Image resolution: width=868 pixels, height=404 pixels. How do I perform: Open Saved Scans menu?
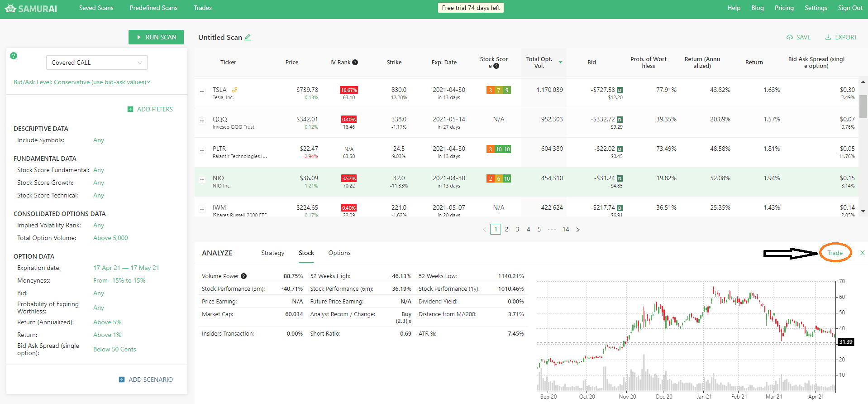96,8
